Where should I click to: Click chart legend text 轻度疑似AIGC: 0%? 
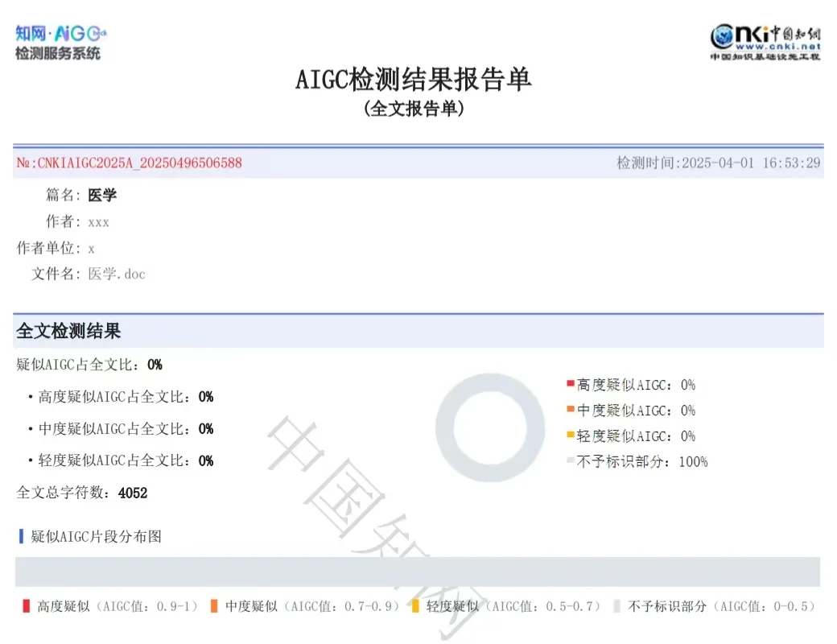[x=636, y=436]
